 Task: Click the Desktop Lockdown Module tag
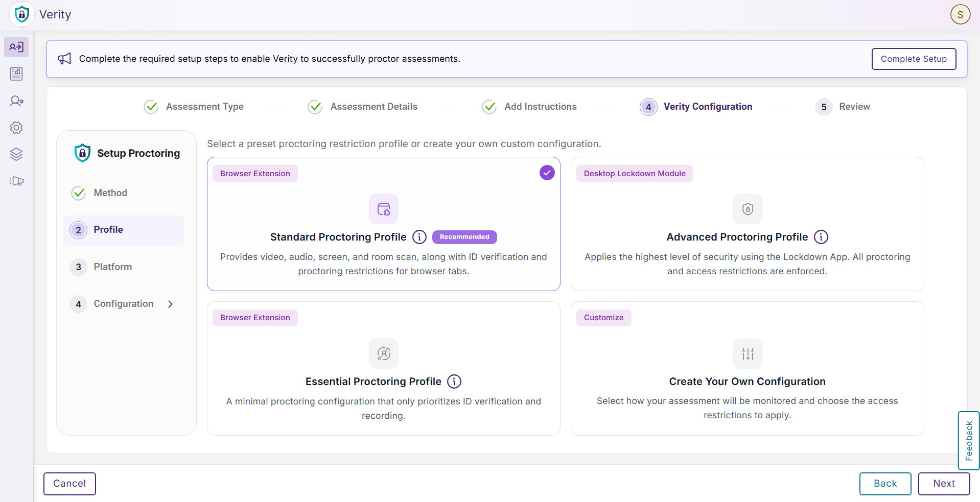click(x=635, y=174)
